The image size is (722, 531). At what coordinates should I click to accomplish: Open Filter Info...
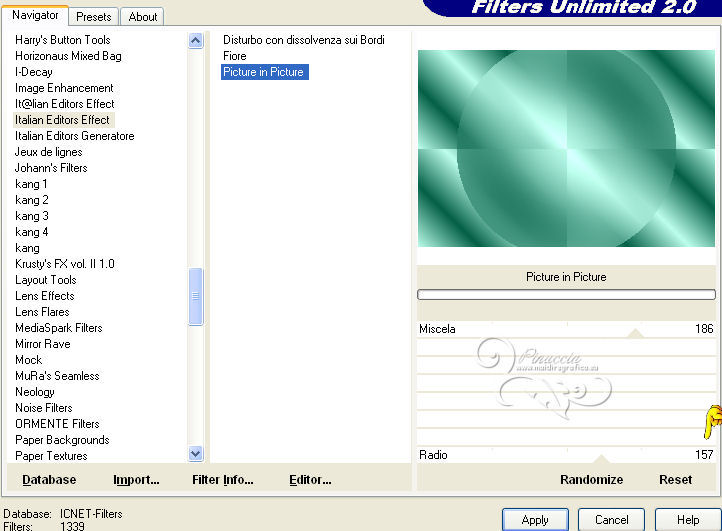click(x=222, y=480)
